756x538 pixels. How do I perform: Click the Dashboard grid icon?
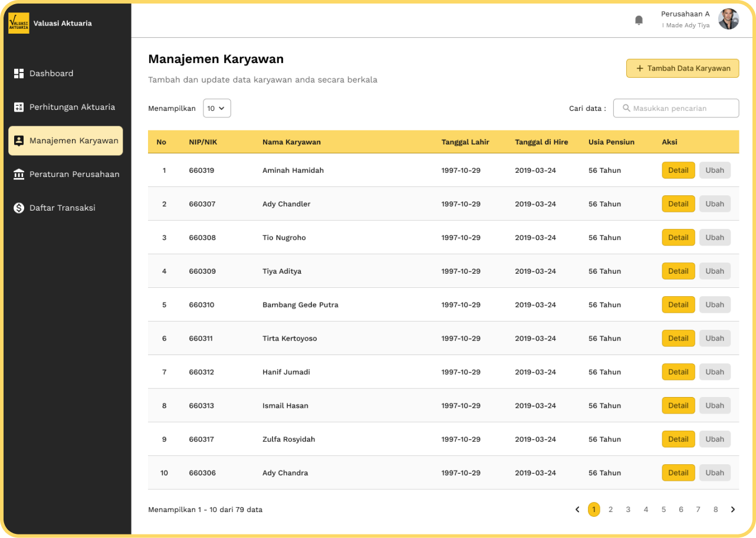coord(19,74)
